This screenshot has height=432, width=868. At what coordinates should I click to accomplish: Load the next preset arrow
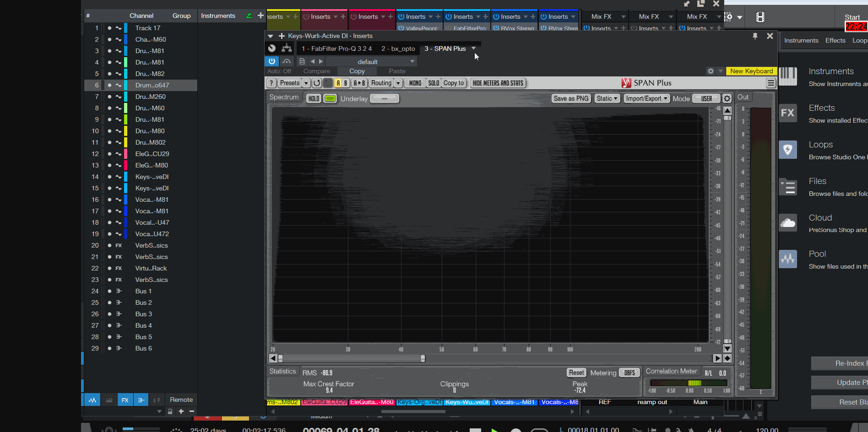321,61
